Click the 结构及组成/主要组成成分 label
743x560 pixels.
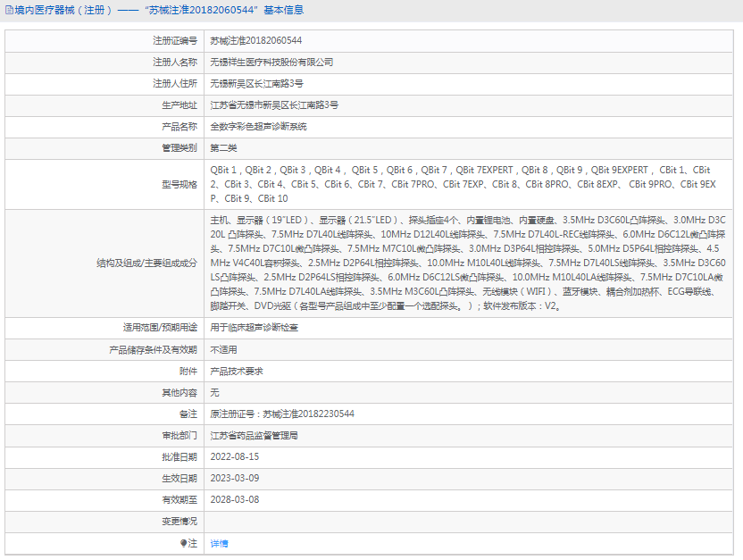146,263
